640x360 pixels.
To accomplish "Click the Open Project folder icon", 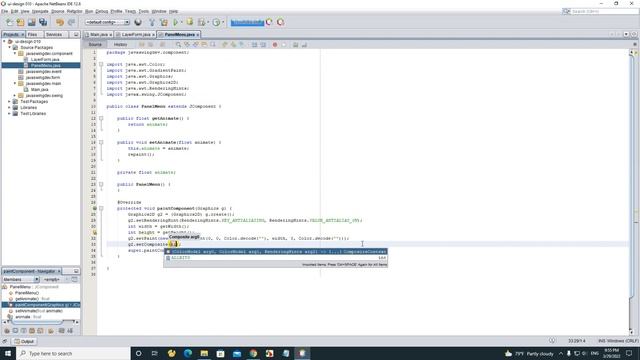I will pos(31,22).
